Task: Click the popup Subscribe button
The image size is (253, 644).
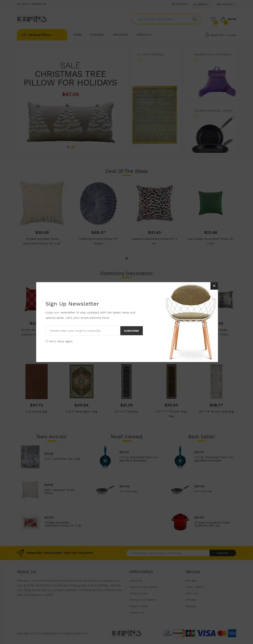Action: click(132, 331)
